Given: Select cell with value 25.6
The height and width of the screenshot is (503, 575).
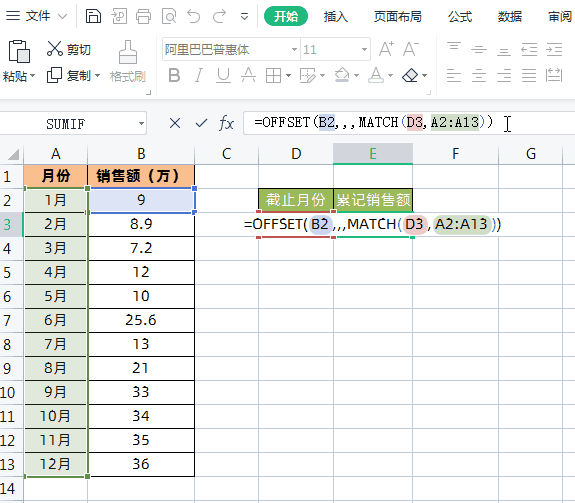Looking at the screenshot, I should coord(141,320).
